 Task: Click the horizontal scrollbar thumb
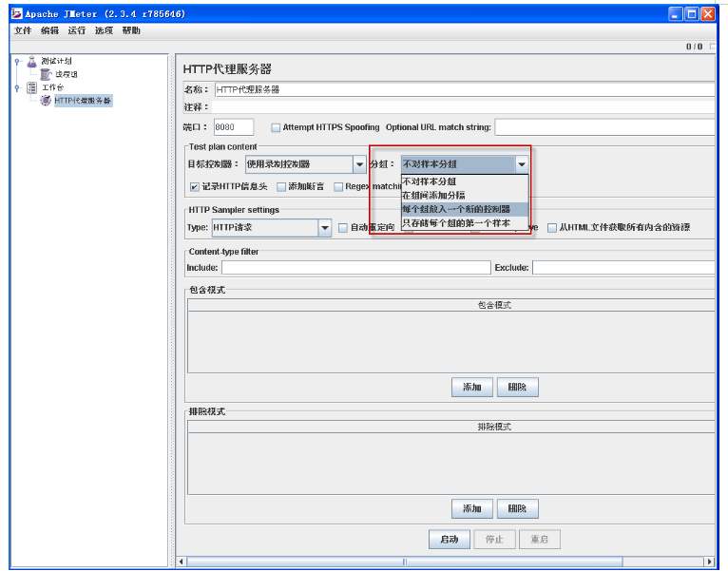point(404,561)
